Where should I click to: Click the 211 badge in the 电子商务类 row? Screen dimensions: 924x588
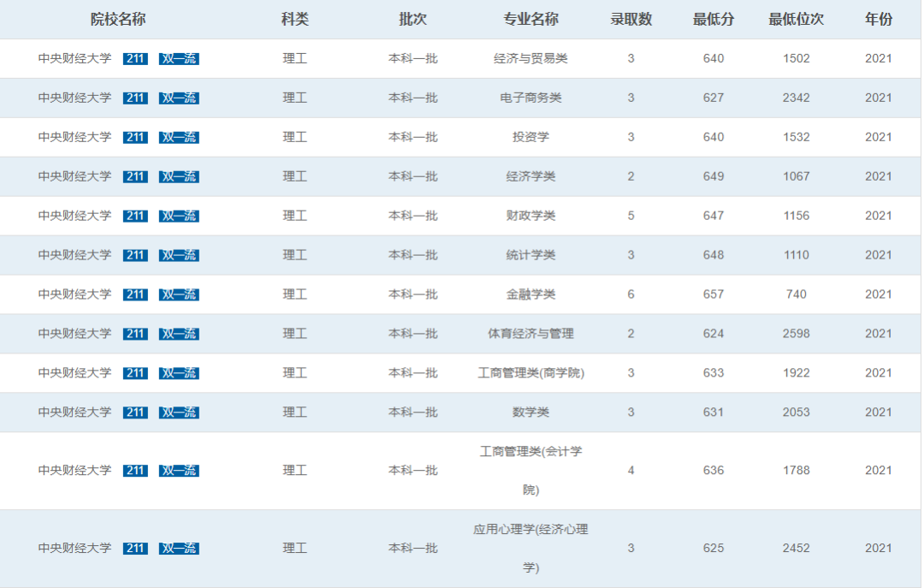[135, 98]
